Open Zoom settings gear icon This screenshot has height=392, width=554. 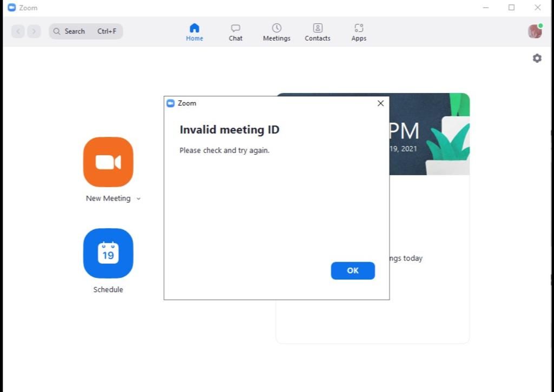(537, 58)
